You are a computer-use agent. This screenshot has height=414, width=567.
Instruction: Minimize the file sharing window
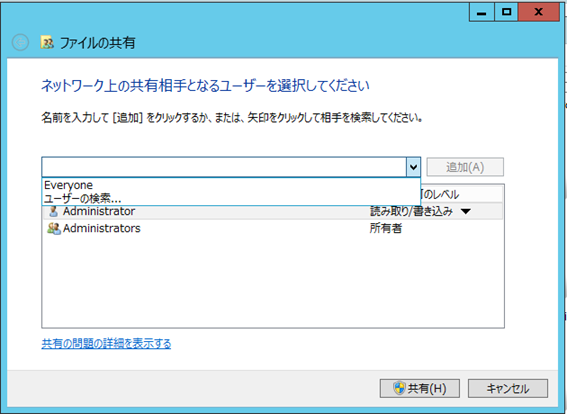click(482, 12)
